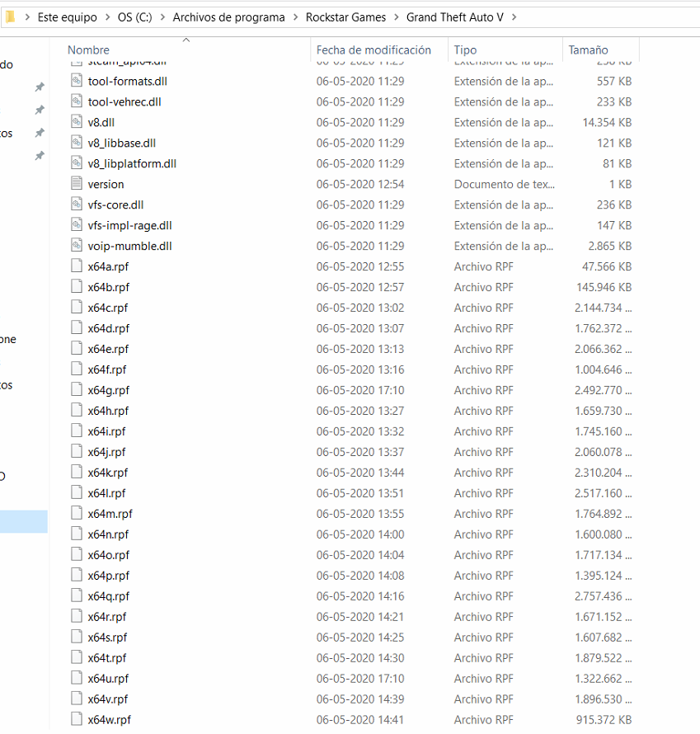
Task: Click the size value 14.354 KB
Action: coord(607,123)
